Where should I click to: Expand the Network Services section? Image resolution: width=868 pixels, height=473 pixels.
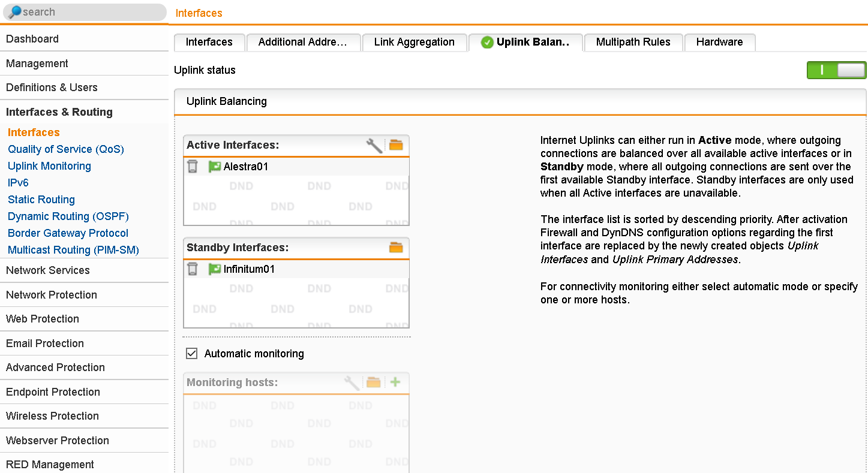coord(84,270)
